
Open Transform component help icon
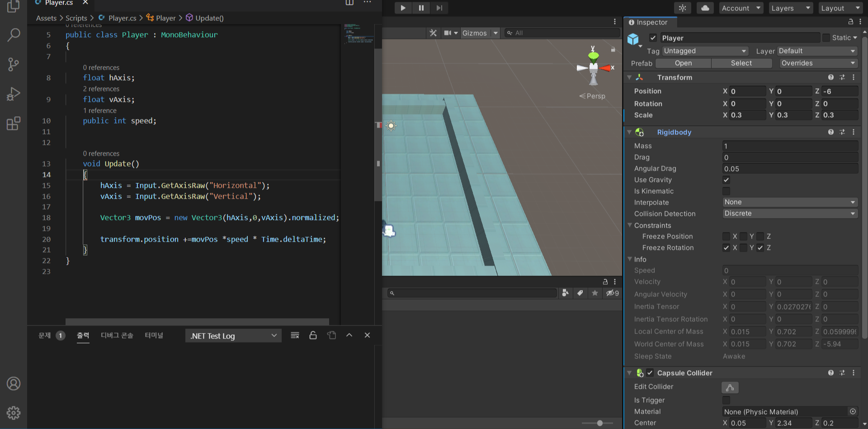click(830, 77)
